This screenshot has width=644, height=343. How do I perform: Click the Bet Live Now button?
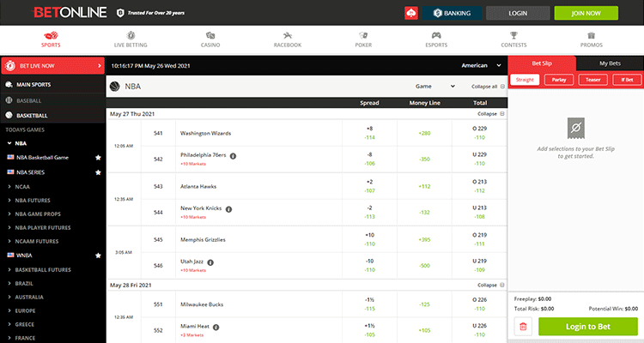[x=53, y=66]
